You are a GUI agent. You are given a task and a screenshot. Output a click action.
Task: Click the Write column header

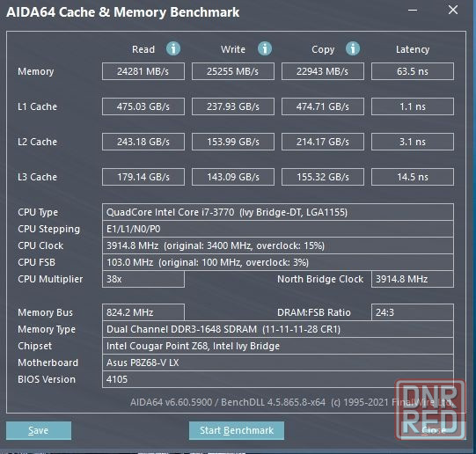click(233, 49)
